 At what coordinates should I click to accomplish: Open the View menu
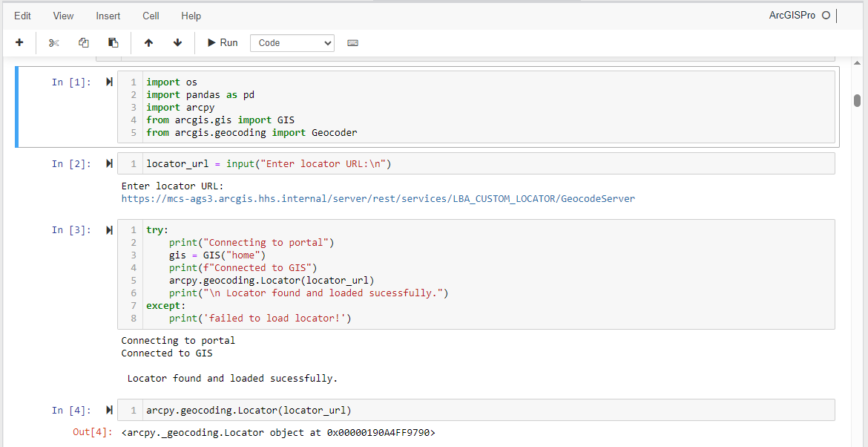point(63,15)
